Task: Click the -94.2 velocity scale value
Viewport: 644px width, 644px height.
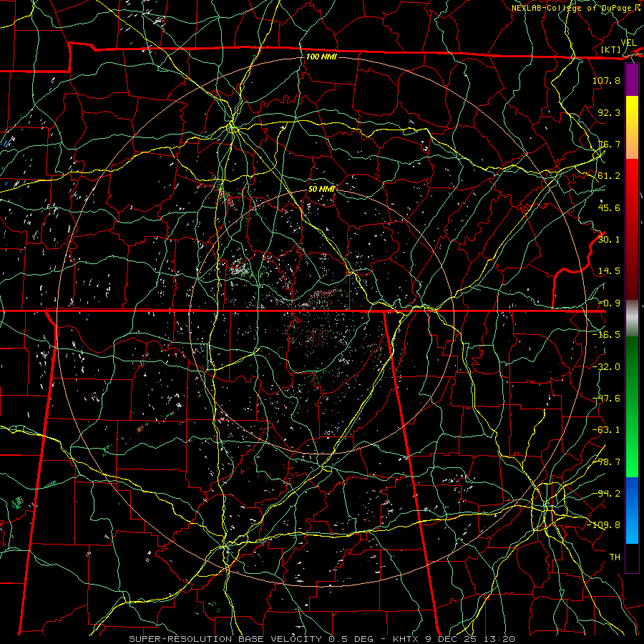Action: (x=606, y=494)
